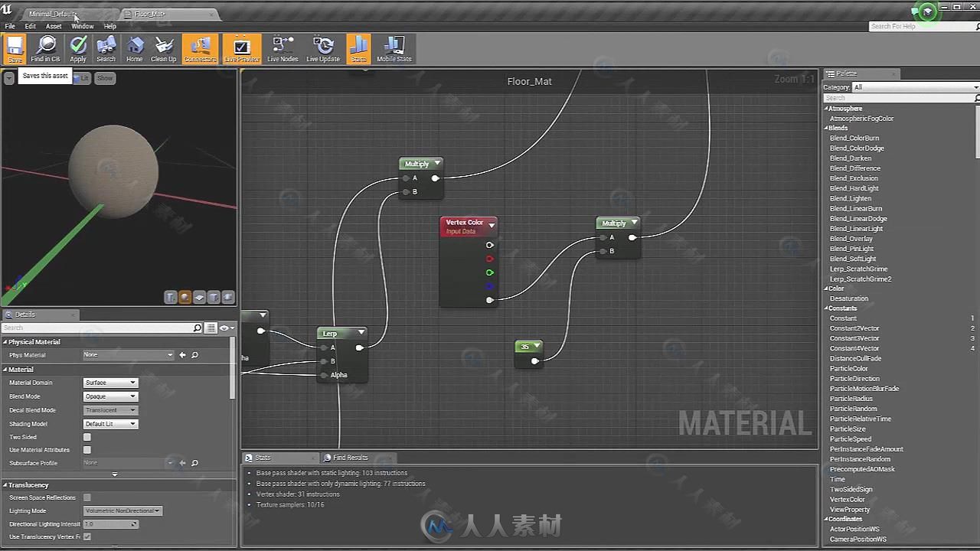
Task: Open the Asset menu
Action: (54, 26)
